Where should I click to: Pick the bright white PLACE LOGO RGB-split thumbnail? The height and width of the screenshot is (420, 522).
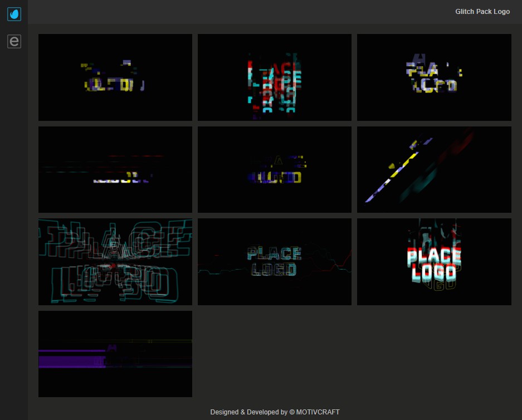tap(434, 262)
